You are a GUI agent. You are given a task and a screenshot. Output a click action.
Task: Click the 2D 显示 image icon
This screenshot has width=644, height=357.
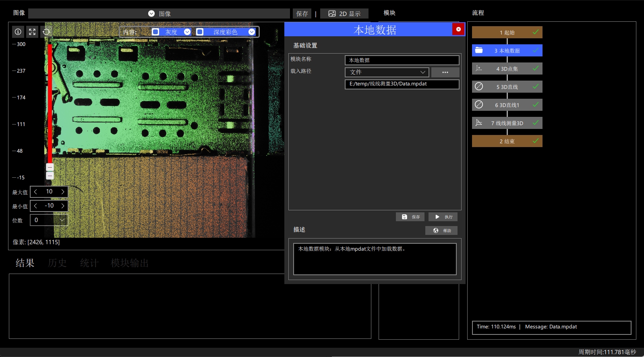point(332,14)
